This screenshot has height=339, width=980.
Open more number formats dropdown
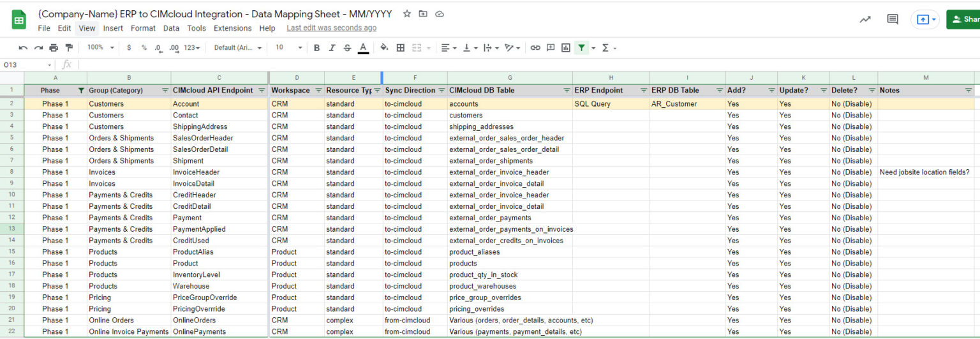click(x=192, y=48)
